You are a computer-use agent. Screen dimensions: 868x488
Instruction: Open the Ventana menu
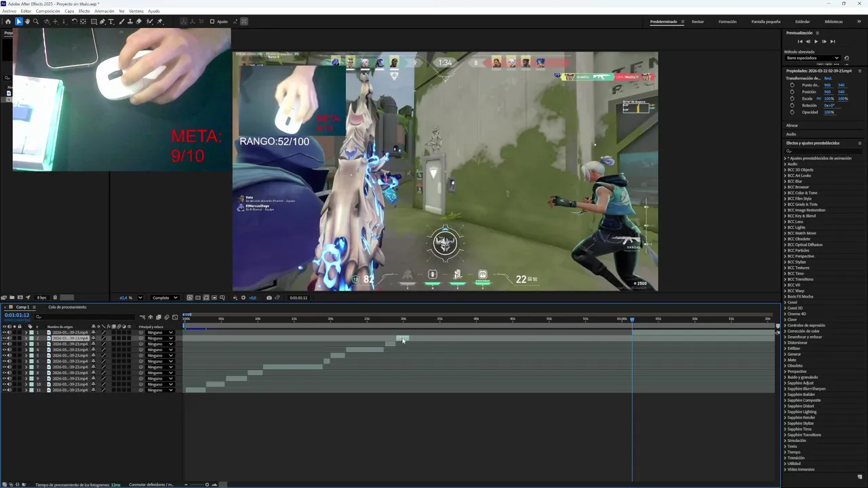click(136, 12)
